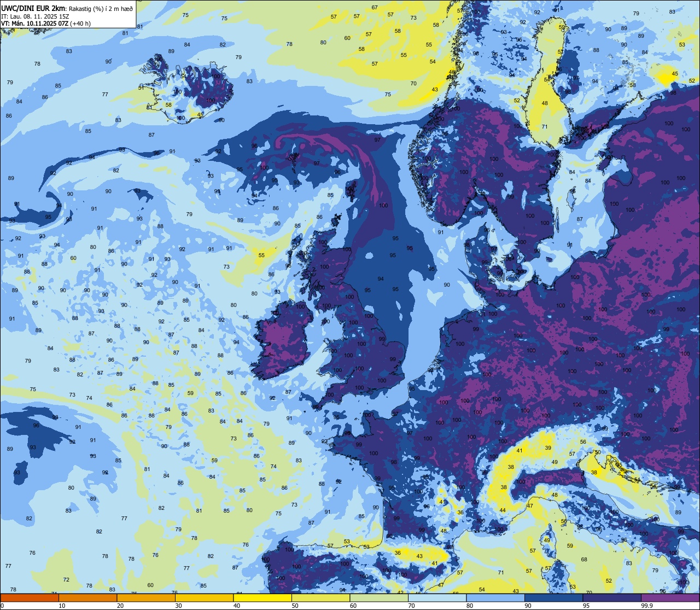Click the 30–40 % amber legend segment

tap(204, 597)
